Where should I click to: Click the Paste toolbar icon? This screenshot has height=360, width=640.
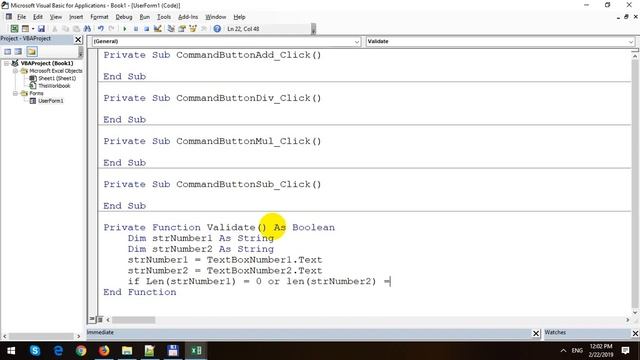pos(76,29)
